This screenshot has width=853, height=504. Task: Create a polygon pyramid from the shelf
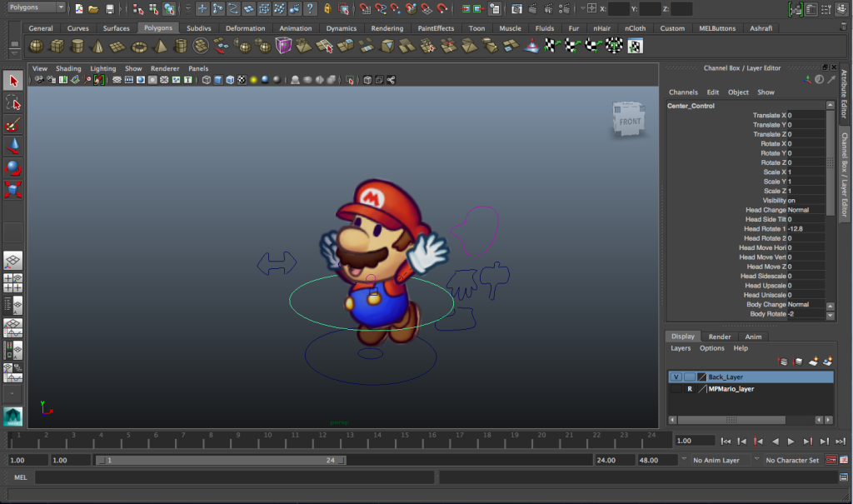[160, 47]
